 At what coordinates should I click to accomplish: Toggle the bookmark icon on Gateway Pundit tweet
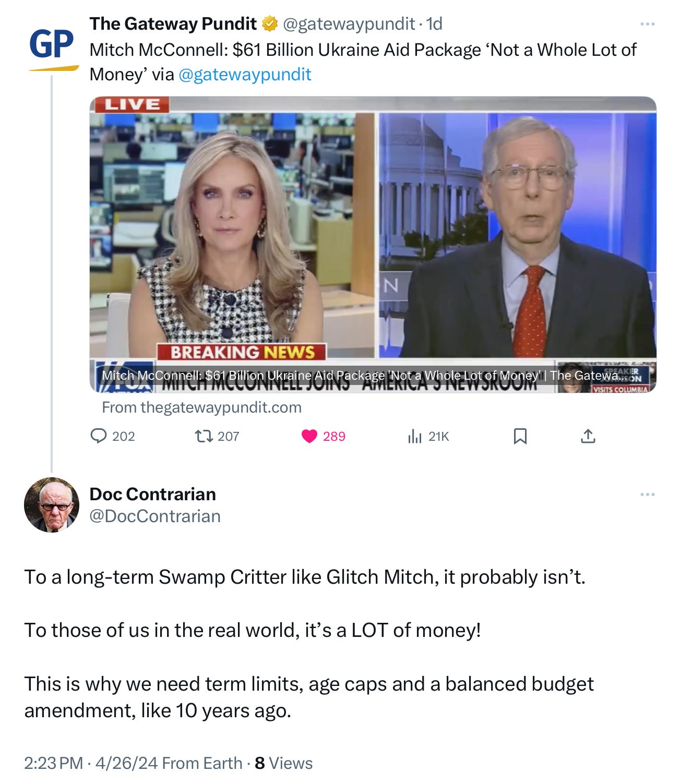pyautogui.click(x=520, y=436)
